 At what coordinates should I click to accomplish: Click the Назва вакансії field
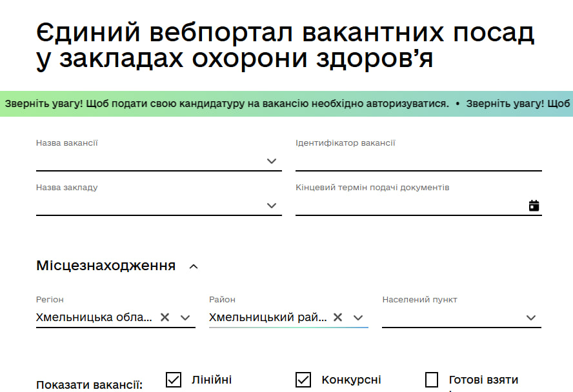pyautogui.click(x=148, y=161)
